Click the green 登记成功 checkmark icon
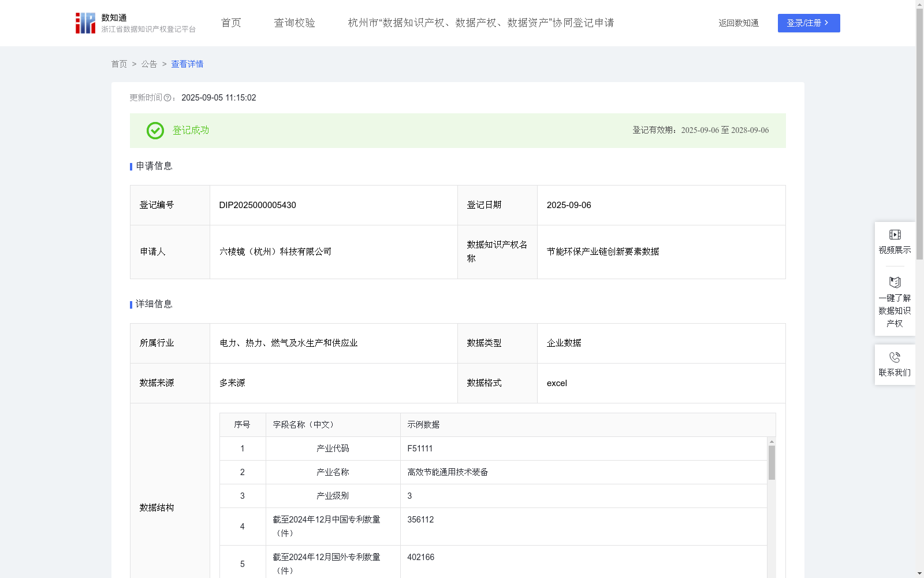This screenshot has height=578, width=924. (155, 131)
